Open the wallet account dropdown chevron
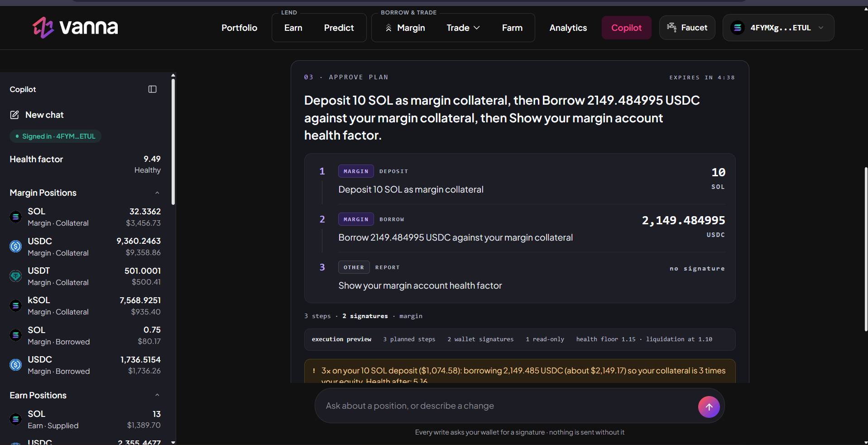The height and width of the screenshot is (445, 868). 821,28
